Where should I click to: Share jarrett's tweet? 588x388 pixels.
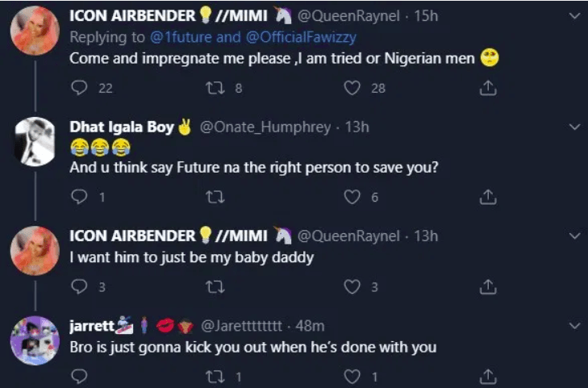click(487, 376)
